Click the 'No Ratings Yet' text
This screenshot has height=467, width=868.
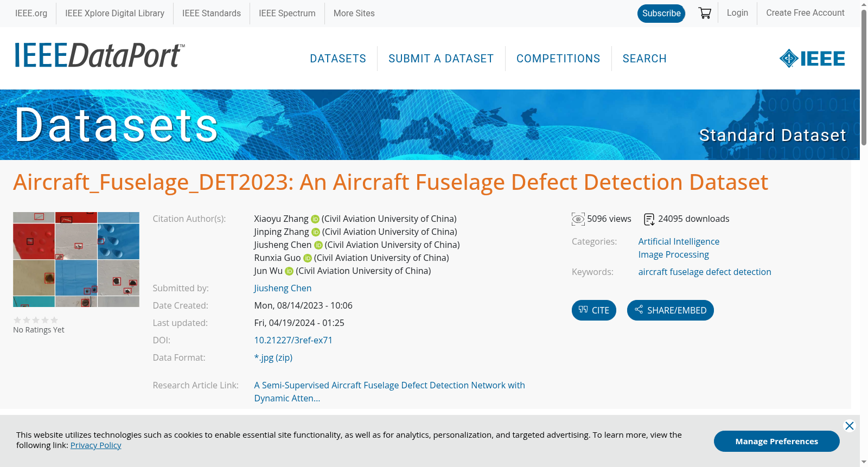point(39,330)
